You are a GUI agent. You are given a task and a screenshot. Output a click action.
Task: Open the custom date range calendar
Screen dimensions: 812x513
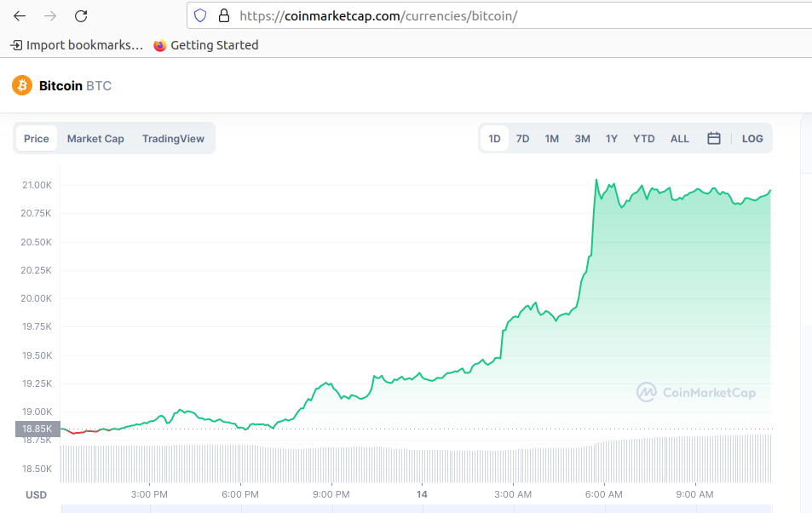714,138
